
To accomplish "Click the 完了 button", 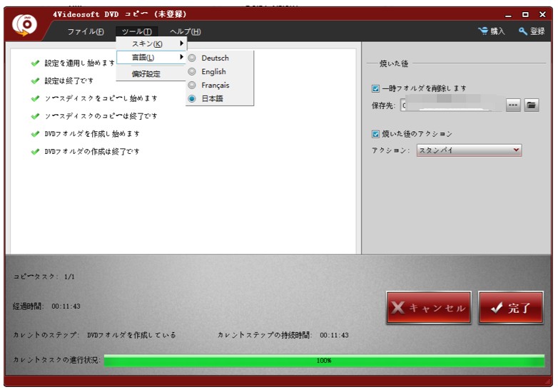I will [x=511, y=307].
